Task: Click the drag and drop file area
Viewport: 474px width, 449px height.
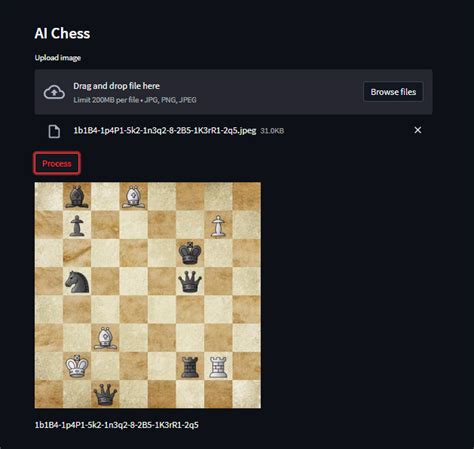Action: click(233, 92)
